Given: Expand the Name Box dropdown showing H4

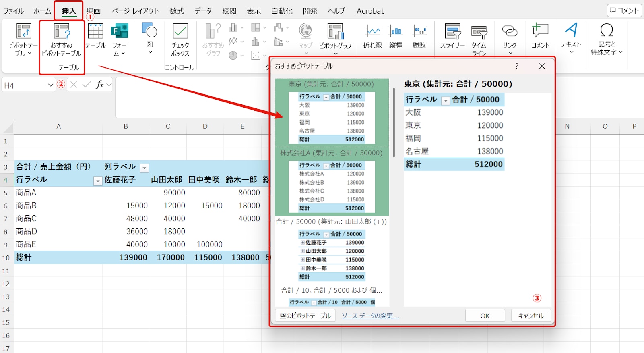Looking at the screenshot, I should (50, 85).
